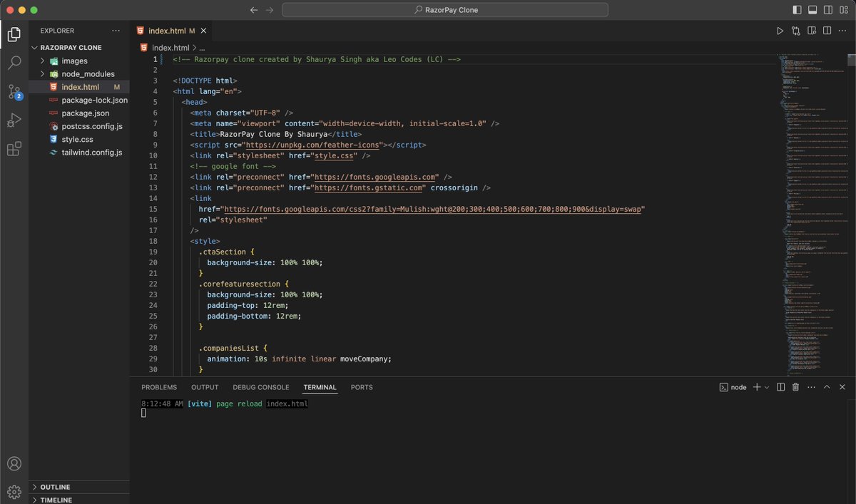Follow the unpkg.com/feather-icons link
This screenshot has width=856, height=504.
[312, 145]
